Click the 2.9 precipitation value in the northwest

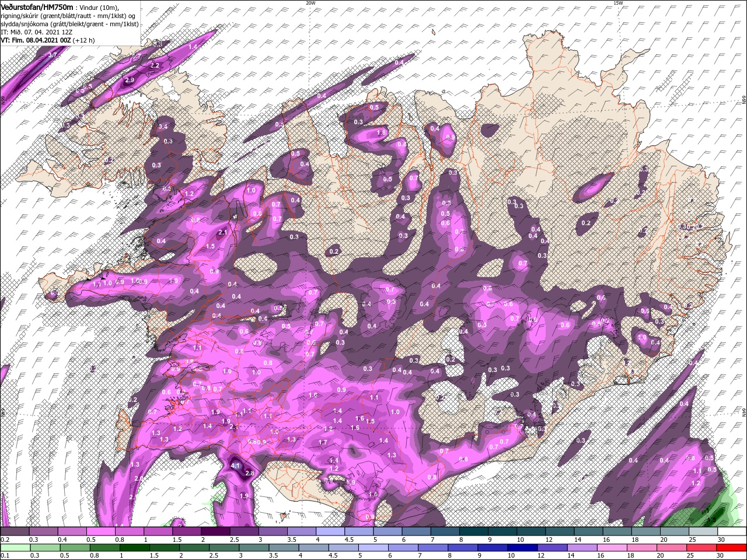130,80
